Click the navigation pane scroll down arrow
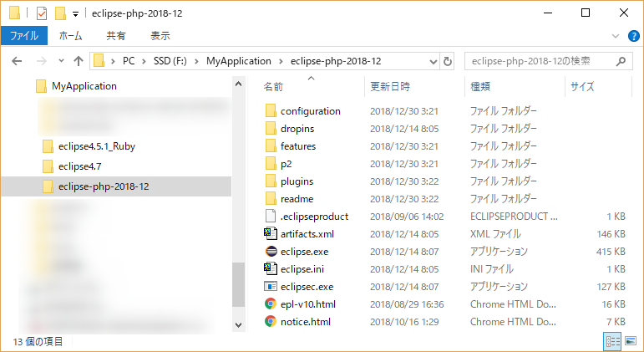Image resolution: width=644 pixels, height=352 pixels. 239,325
